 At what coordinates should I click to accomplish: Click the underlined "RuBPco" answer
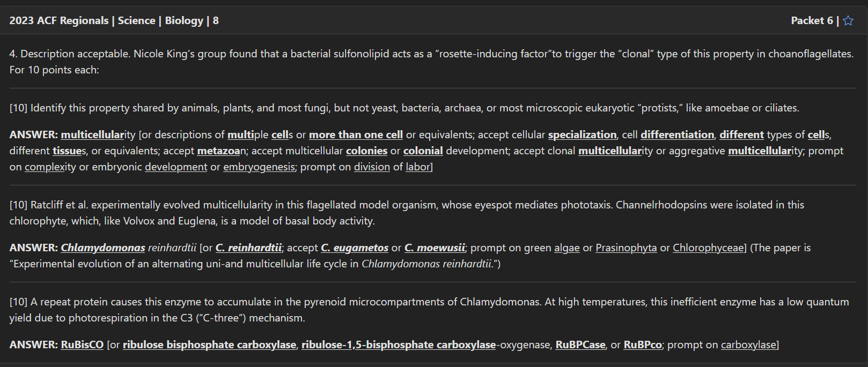(x=643, y=345)
